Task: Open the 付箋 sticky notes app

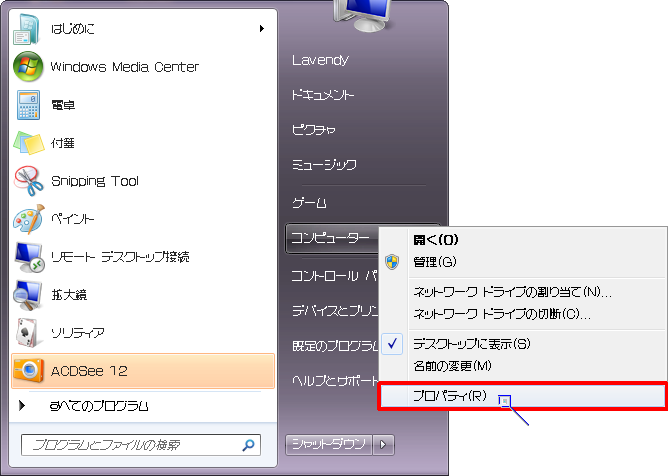Action: pyautogui.click(x=62, y=143)
